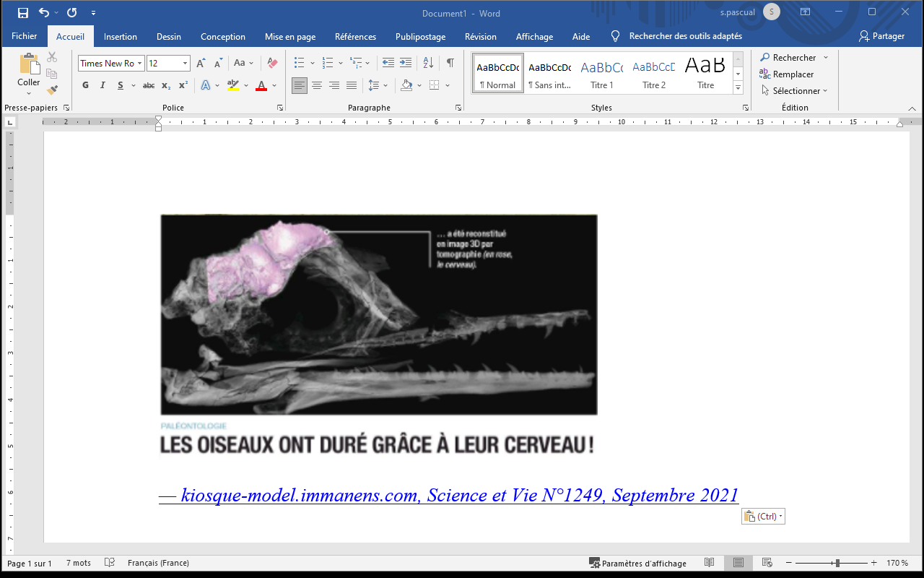Expand the Styles gallery more arrow
The width and height of the screenshot is (924, 578).
pyautogui.click(x=738, y=87)
